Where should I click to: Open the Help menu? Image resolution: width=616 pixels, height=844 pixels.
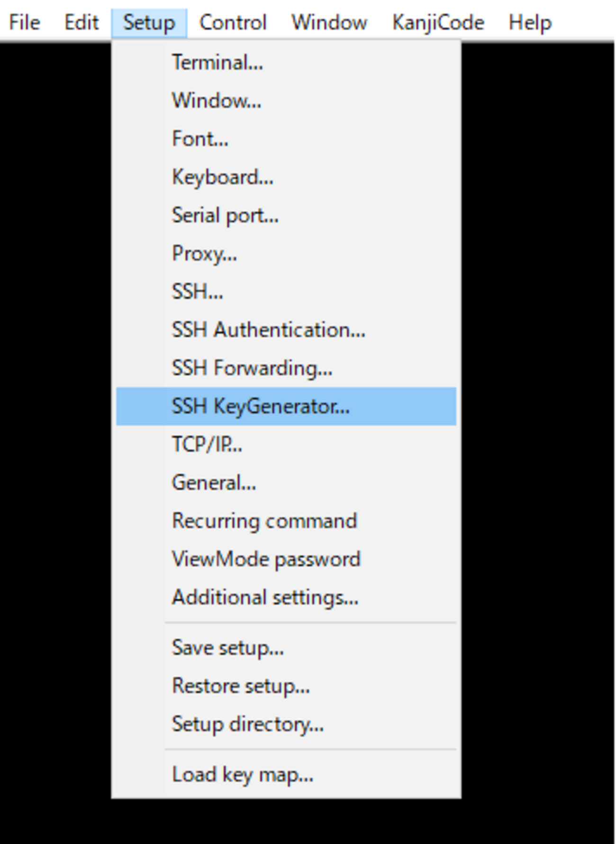(x=530, y=22)
